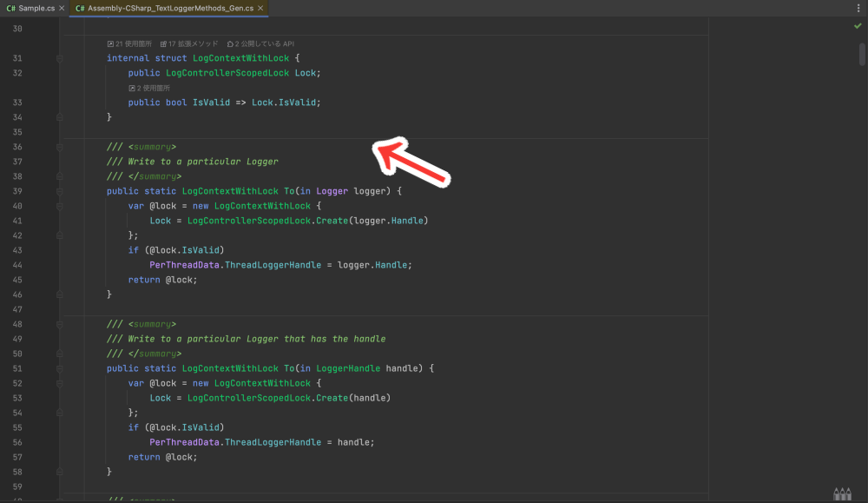Select the Assembly-CSharp_TextLoggerMethods_Gen.cs tab
Screen dimensions: 868x503
[169, 9]
